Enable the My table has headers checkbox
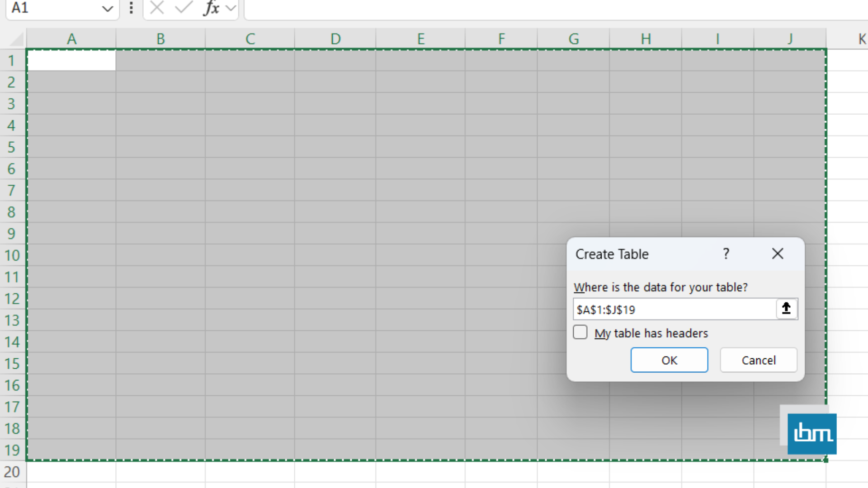 click(580, 332)
